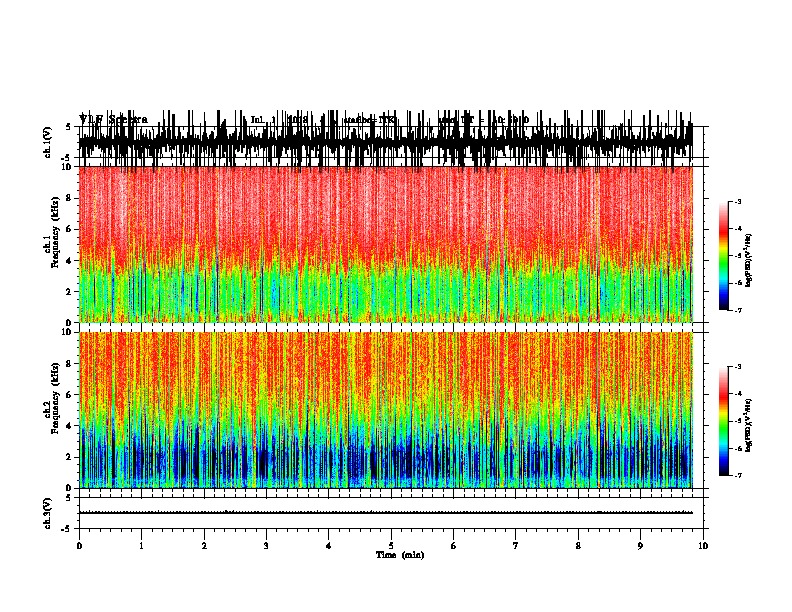Click time axis tick label 4

coord(329,546)
